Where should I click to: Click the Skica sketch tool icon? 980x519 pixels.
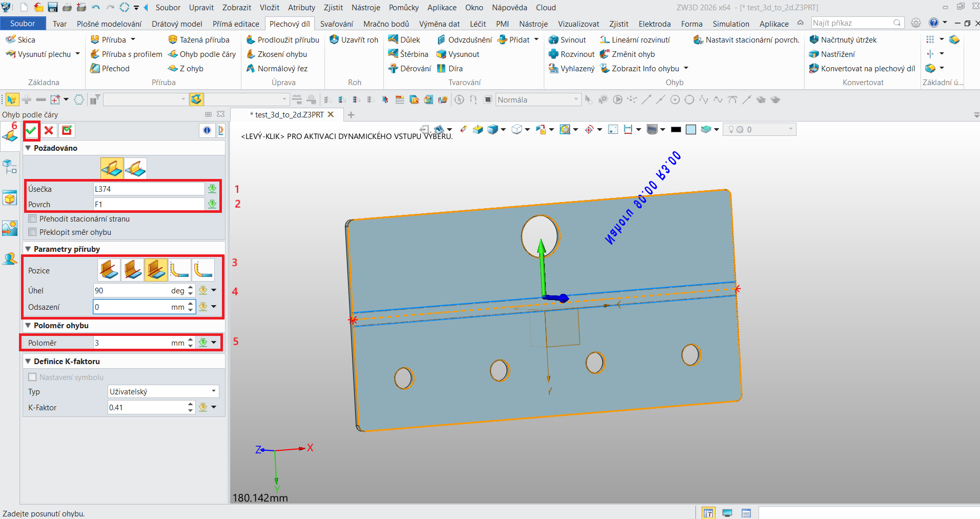click(11, 39)
